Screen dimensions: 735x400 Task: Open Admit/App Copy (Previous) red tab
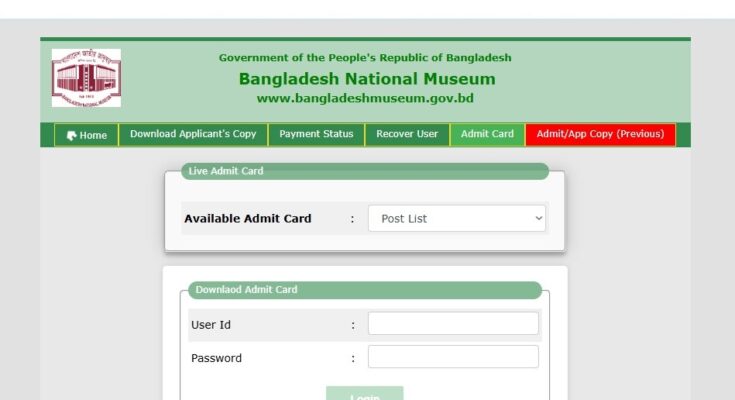tap(600, 134)
